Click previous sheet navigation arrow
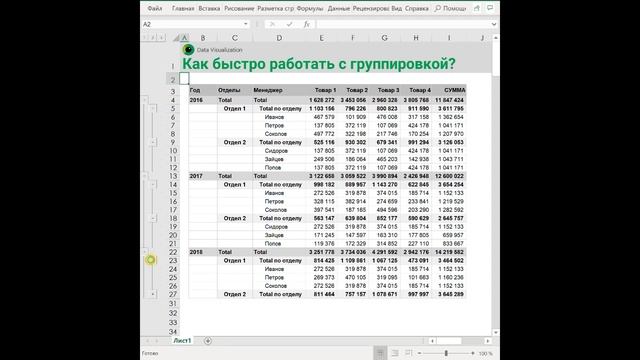 tap(147, 340)
